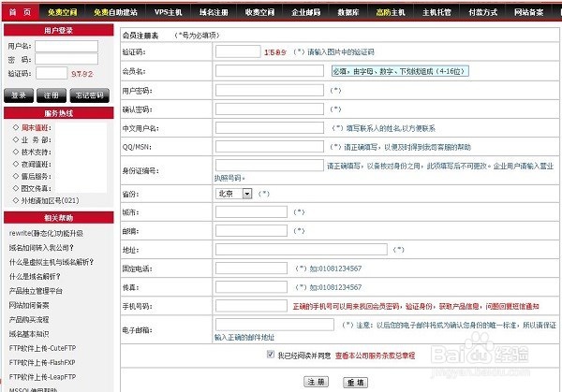Click the 电子邮箱 input field
Image resolution: width=562 pixels, height=392 pixels.
pyautogui.click(x=274, y=325)
